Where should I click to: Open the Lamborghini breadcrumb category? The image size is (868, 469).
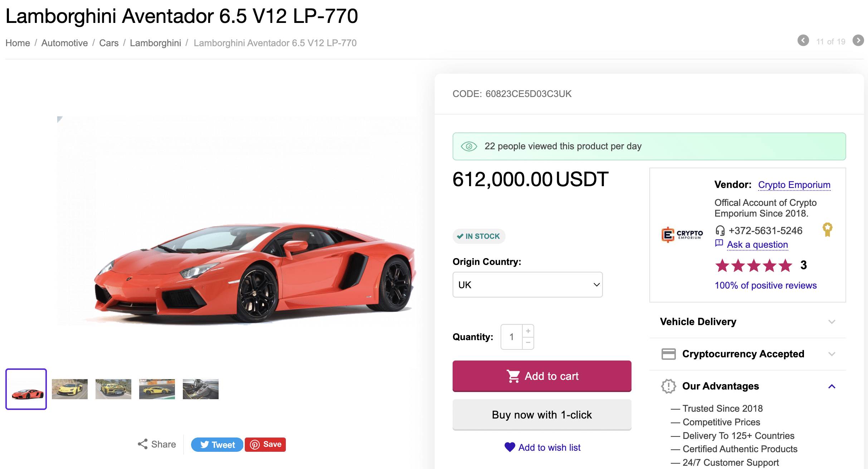[x=155, y=43]
